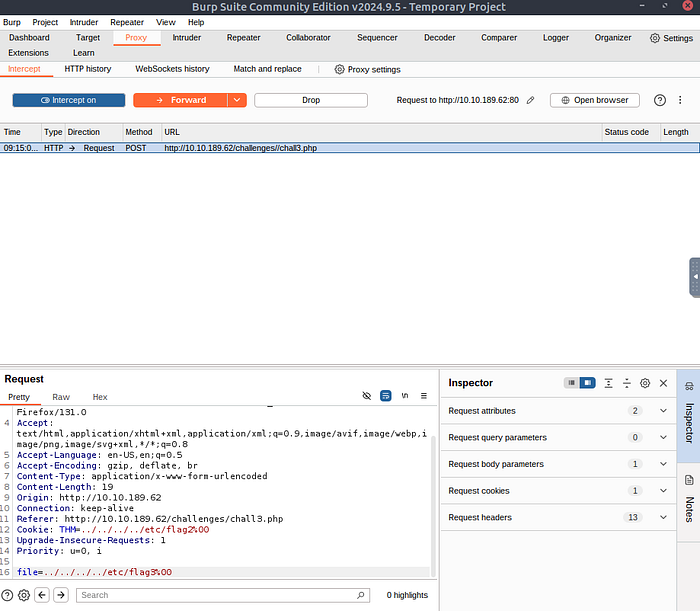The width and height of the screenshot is (700, 611).
Task: Expand Request headers section
Action: click(558, 518)
